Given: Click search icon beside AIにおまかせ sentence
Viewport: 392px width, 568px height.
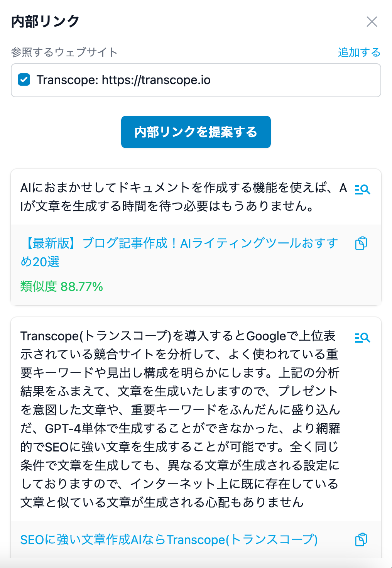Looking at the screenshot, I should click(x=362, y=189).
